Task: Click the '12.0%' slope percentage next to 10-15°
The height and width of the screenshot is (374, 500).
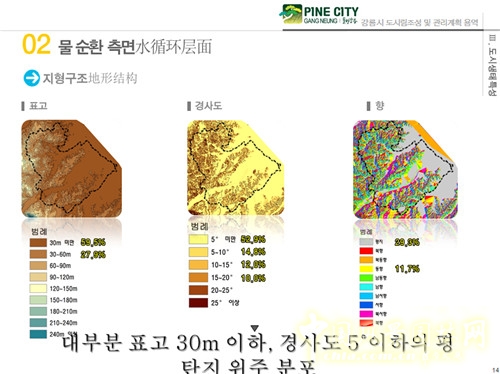Action: [x=253, y=265]
